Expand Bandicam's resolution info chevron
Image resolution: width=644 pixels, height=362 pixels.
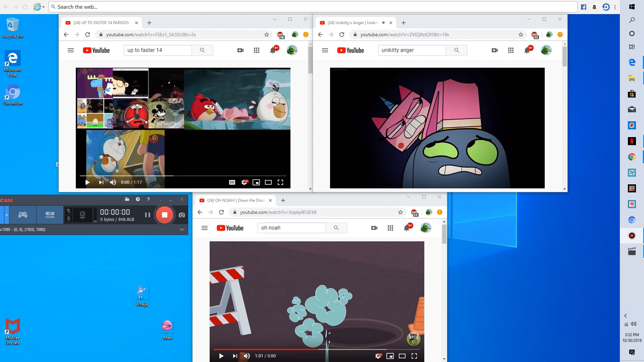181,230
